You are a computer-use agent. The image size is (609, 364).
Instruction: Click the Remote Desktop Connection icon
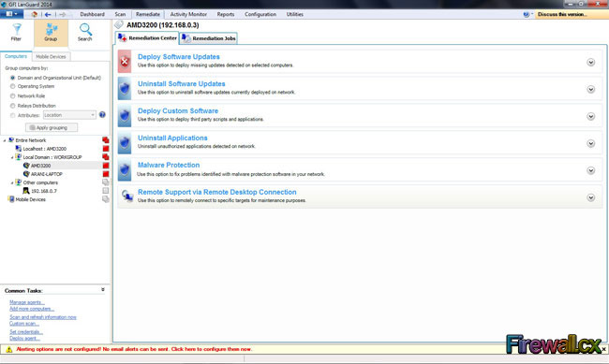[126, 196]
